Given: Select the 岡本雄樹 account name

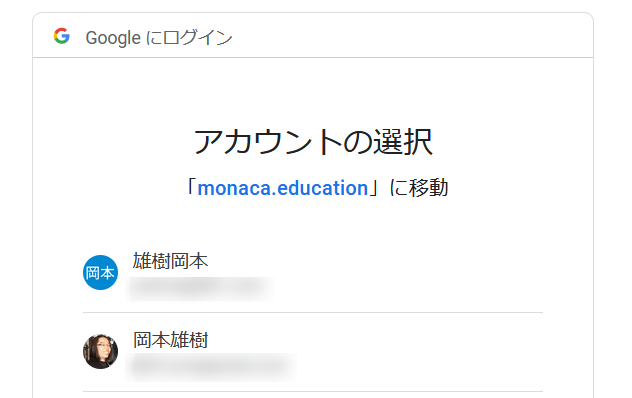Looking at the screenshot, I should pyautogui.click(x=170, y=340).
